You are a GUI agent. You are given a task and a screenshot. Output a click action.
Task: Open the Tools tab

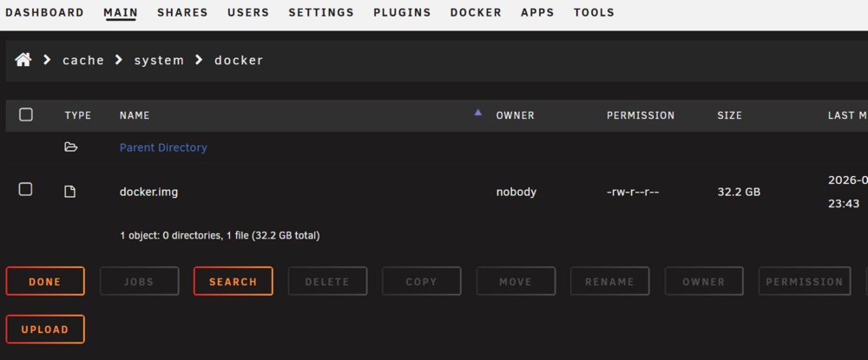click(x=594, y=12)
